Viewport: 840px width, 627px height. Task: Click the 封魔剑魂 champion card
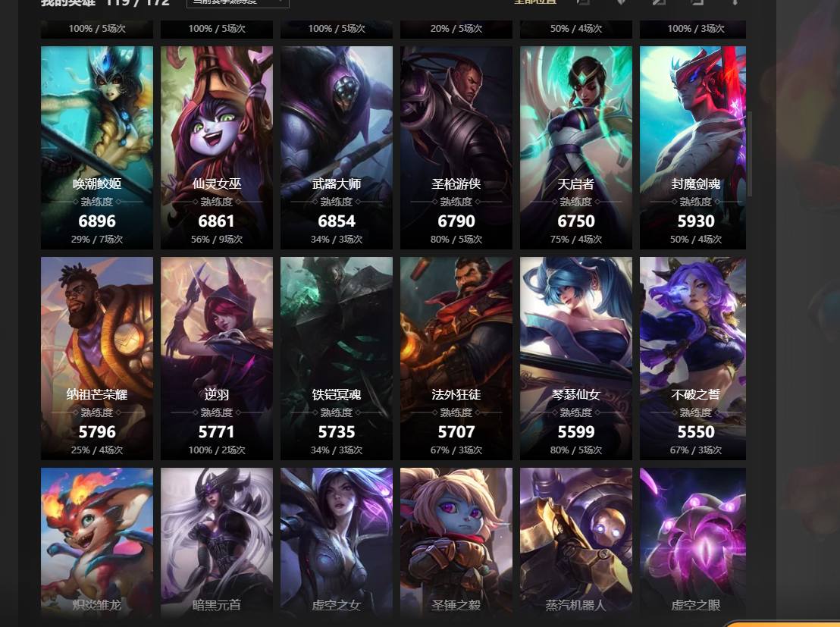pos(693,147)
